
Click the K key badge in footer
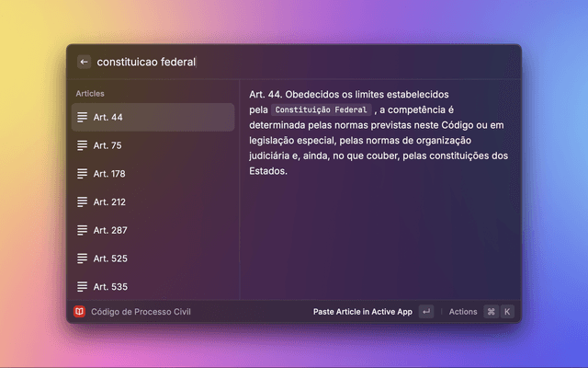click(x=506, y=312)
